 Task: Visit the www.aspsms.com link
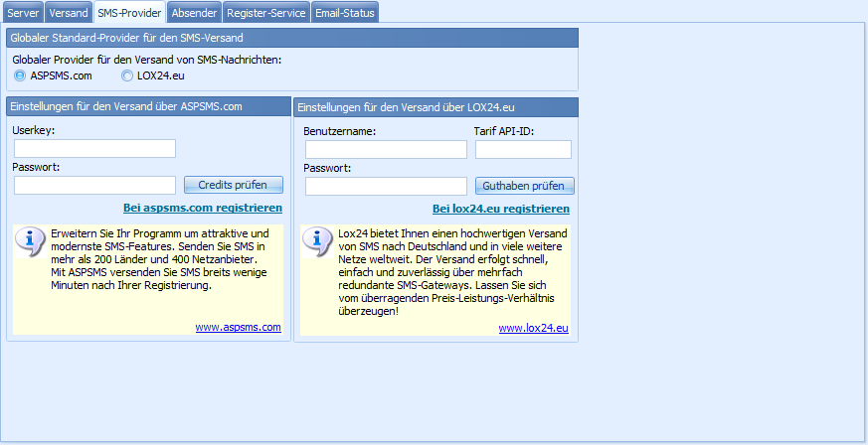point(238,327)
